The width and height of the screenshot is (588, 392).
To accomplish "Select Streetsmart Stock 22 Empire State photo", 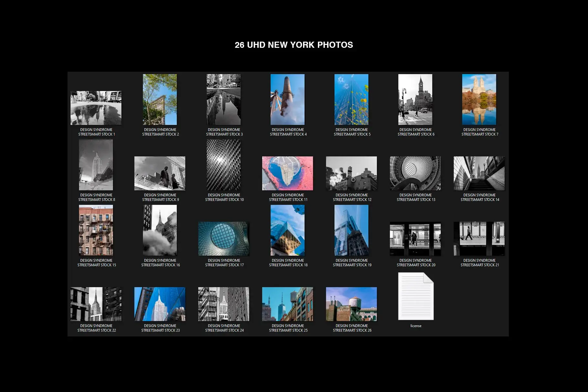I will click(96, 304).
